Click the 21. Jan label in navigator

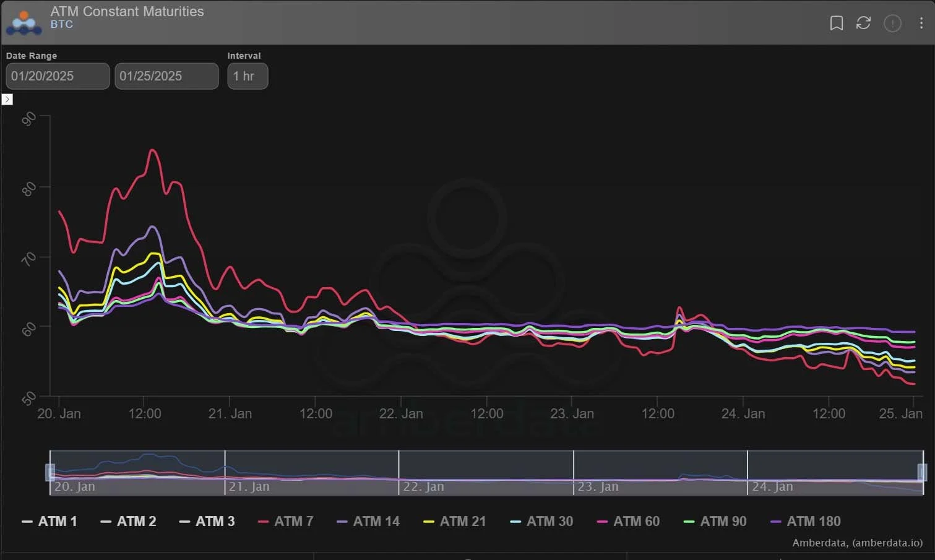pyautogui.click(x=249, y=487)
